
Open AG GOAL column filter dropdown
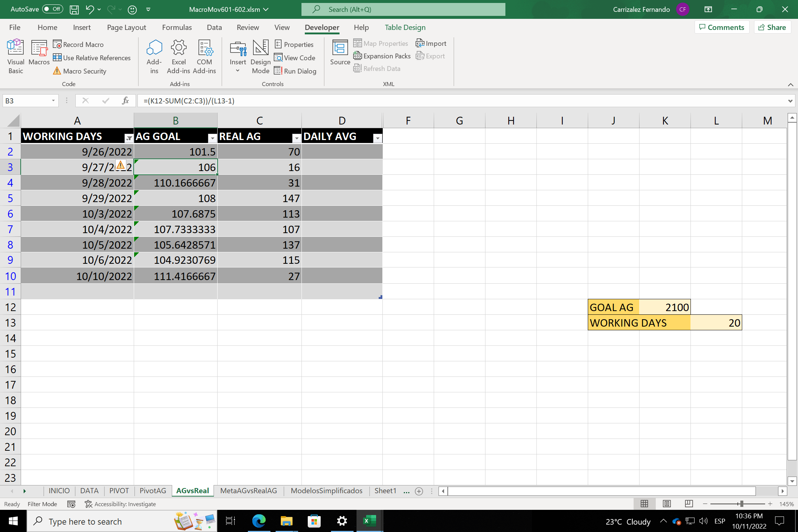pyautogui.click(x=212, y=138)
